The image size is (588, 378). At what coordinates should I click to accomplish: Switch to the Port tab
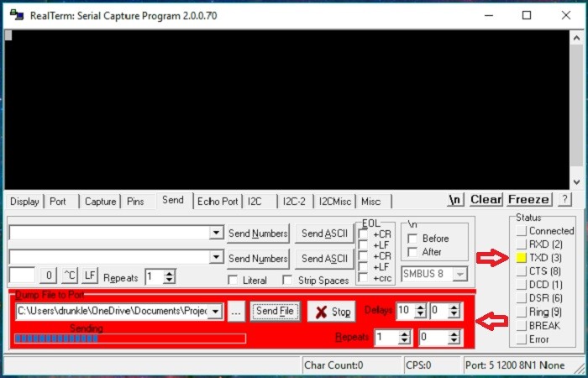point(58,202)
